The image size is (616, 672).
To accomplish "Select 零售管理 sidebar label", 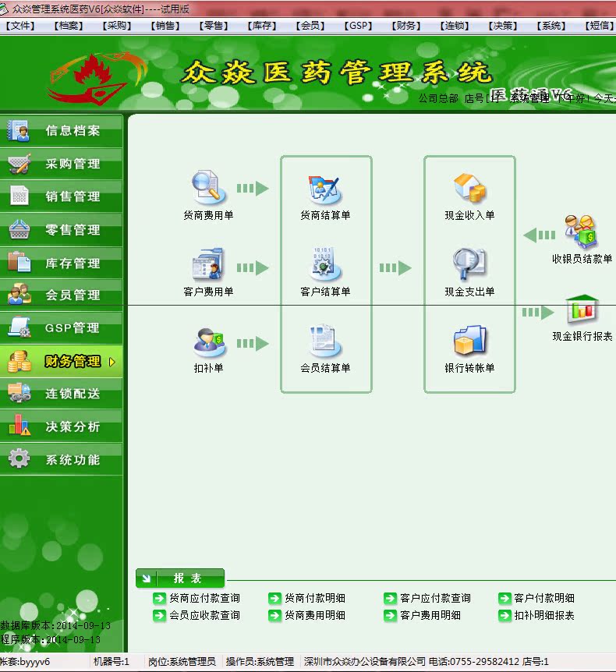I will [73, 230].
